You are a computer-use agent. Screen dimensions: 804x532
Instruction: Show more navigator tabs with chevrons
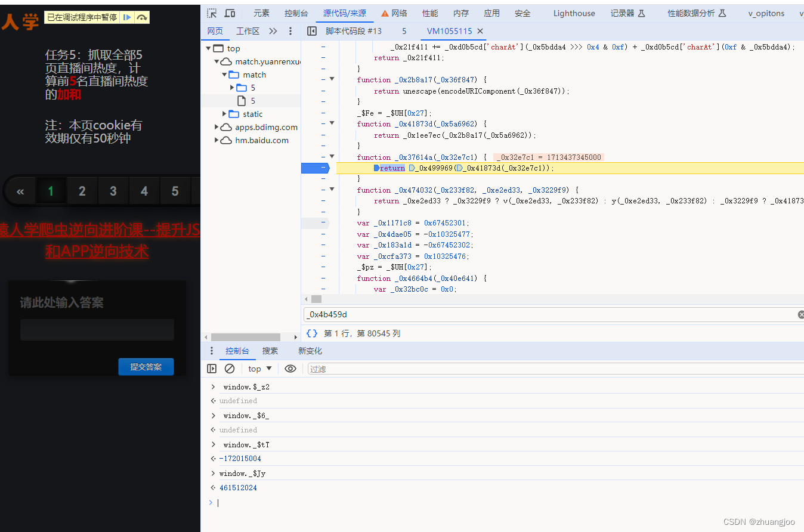273,31
